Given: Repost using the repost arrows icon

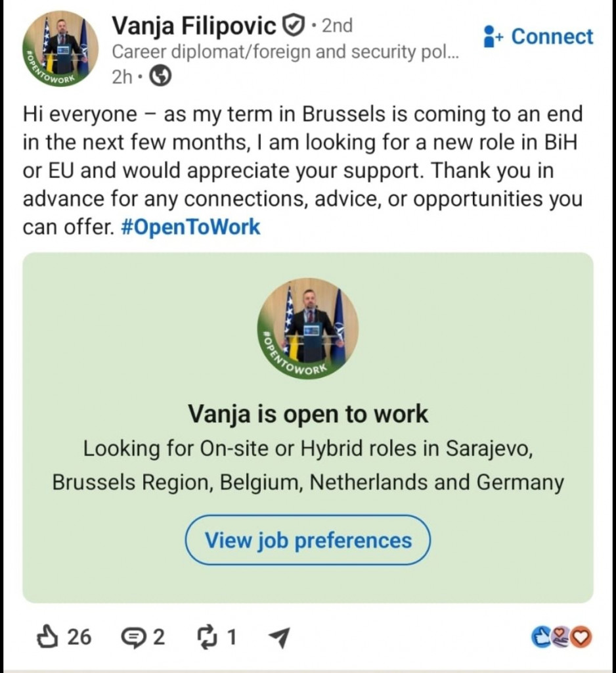Looking at the screenshot, I should click(207, 637).
